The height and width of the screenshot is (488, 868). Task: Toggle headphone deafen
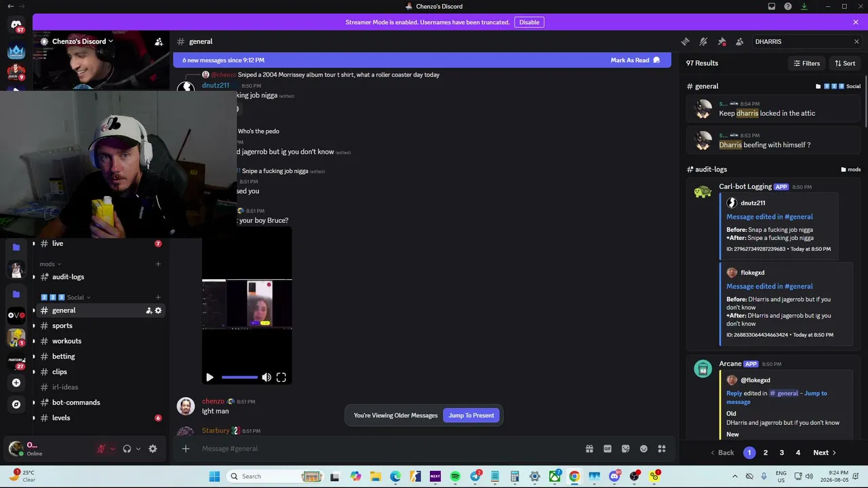tap(127, 449)
